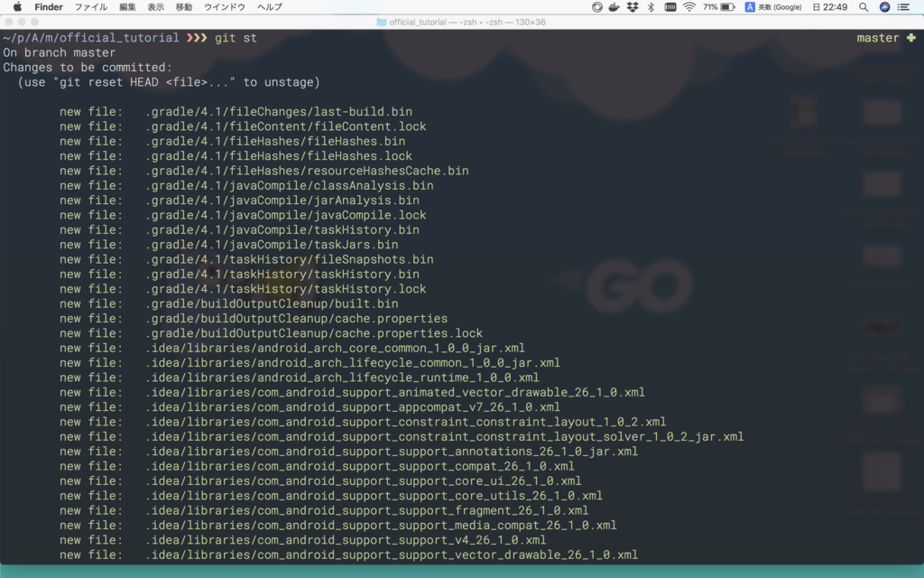This screenshot has width=924, height=578.
Task: Click the taskHistory/taskHistory.lock line
Action: 243,288
